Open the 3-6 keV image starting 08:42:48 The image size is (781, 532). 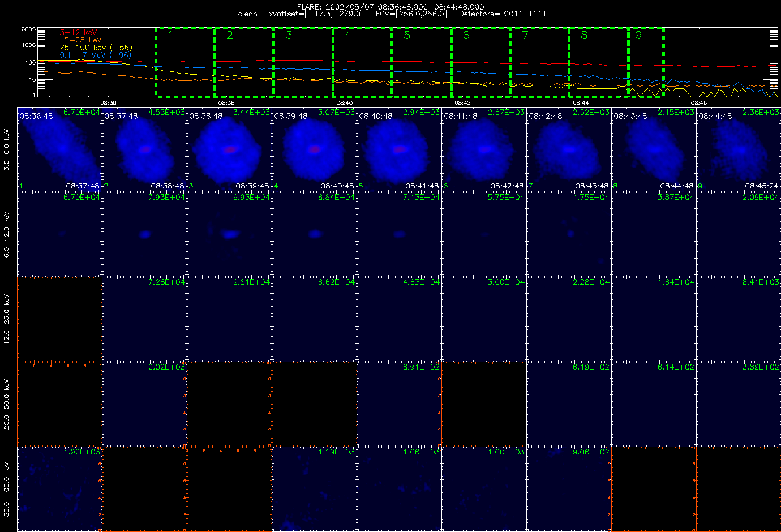pyautogui.click(x=569, y=149)
